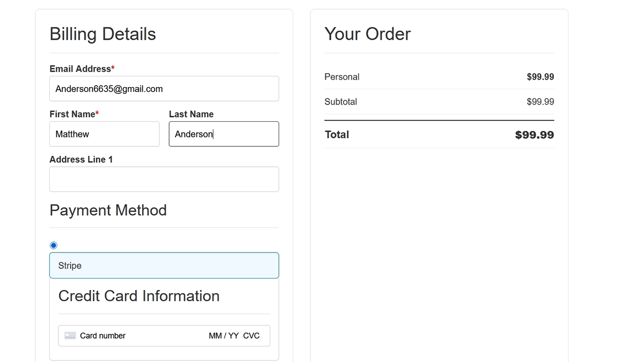Click the Personal item in order summary

point(342,77)
